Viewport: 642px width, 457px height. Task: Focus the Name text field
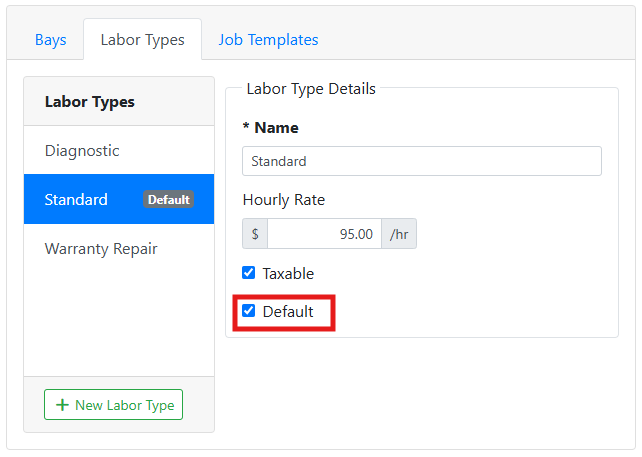pos(422,161)
